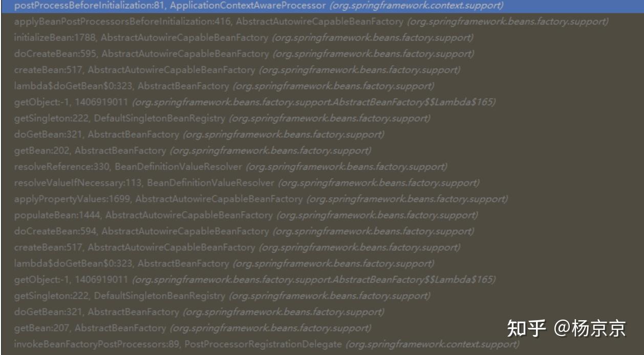Select getSingleton:222 frame two rows above getBean:207

pos(322,296)
